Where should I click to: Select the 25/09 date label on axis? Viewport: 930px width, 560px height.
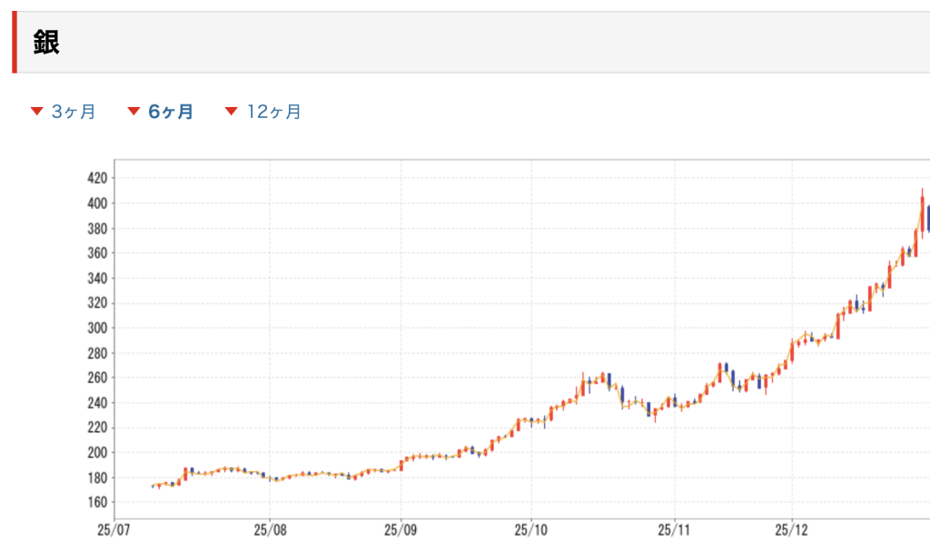401,528
